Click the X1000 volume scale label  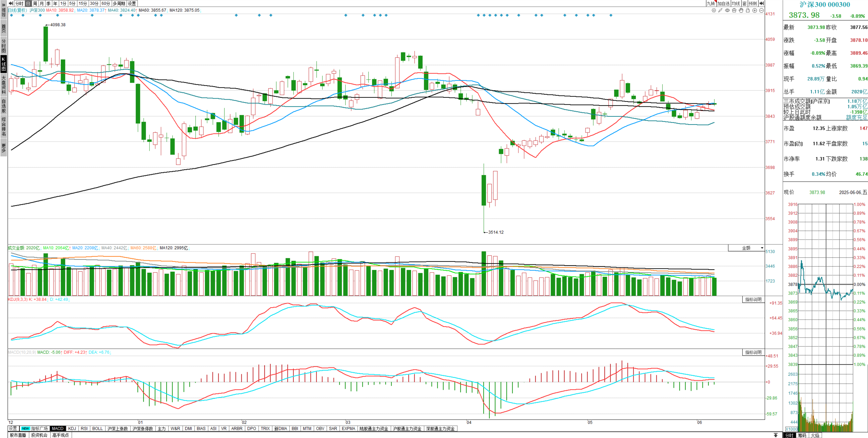[x=792, y=429]
